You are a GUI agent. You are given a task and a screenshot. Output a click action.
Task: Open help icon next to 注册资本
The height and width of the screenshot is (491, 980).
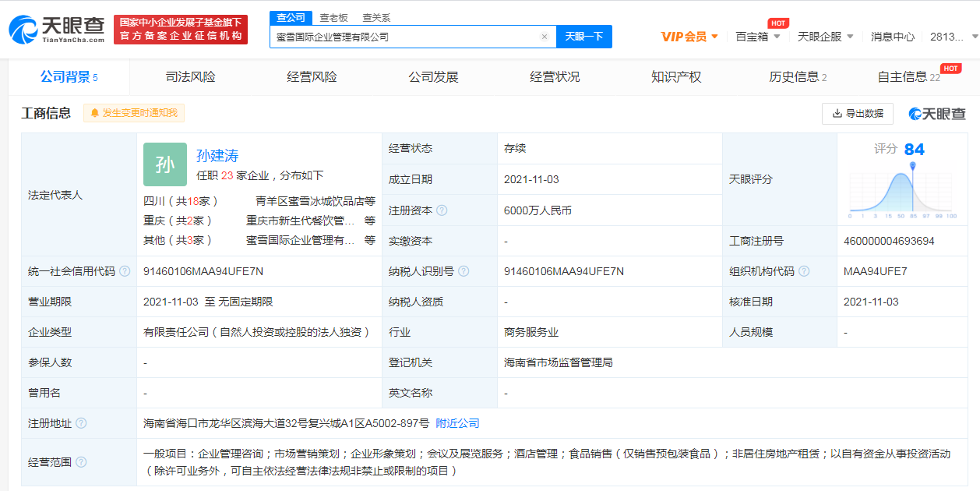[x=442, y=210]
